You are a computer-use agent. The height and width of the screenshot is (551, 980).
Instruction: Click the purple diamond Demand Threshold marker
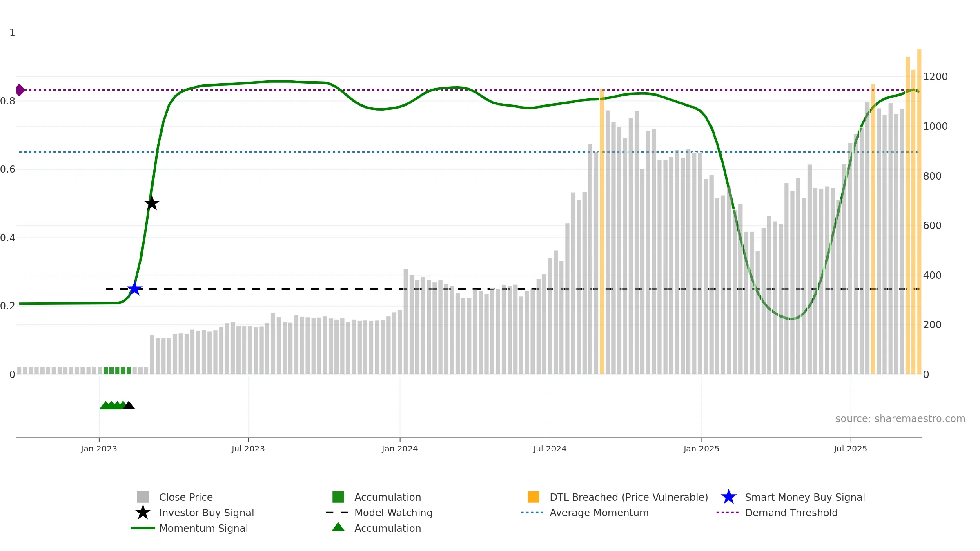[20, 90]
